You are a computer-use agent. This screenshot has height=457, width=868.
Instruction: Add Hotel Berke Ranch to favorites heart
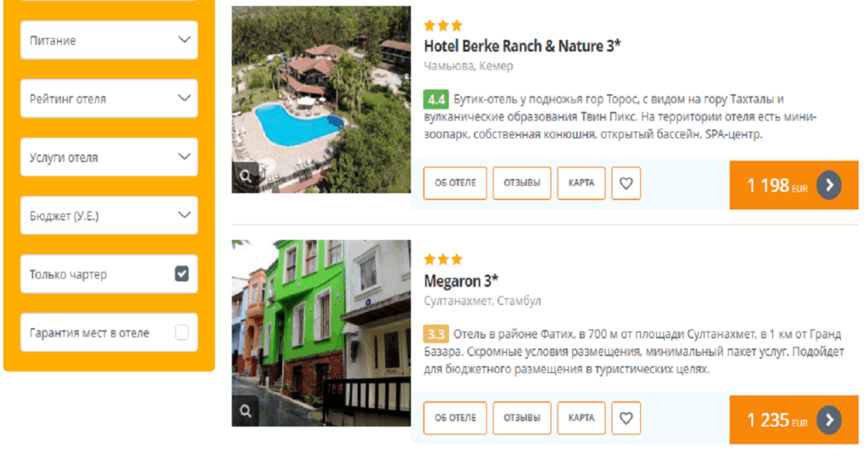coord(626,183)
